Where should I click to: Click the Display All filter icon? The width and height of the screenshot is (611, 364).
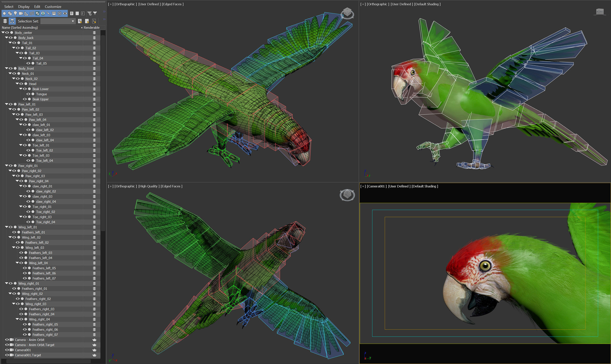72,13
